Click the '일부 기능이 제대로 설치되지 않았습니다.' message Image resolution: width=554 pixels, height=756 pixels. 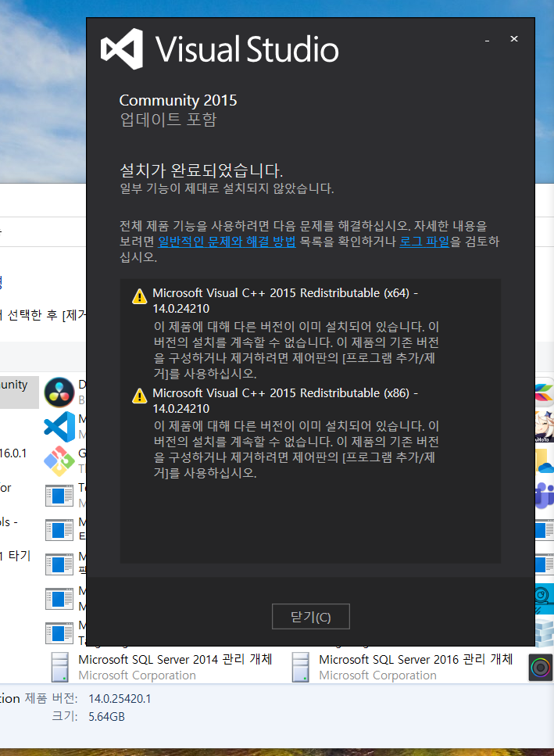pos(227,188)
